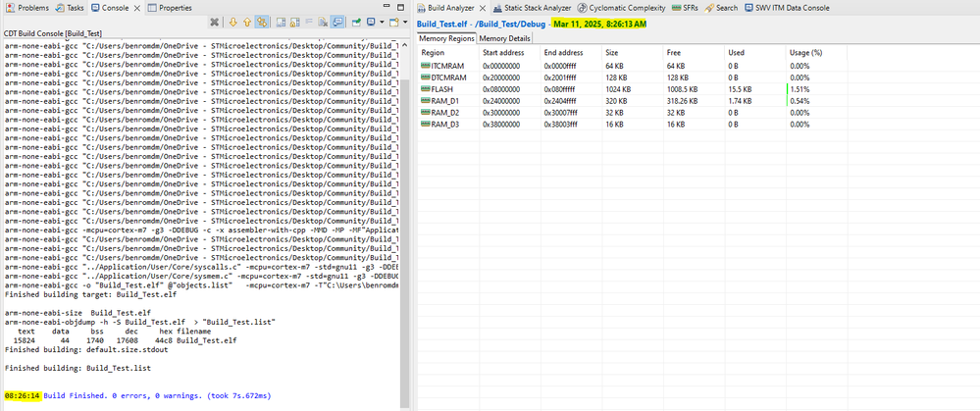980x411 pixels.
Task: Select the Build Analyzer tab
Action: [x=445, y=8]
